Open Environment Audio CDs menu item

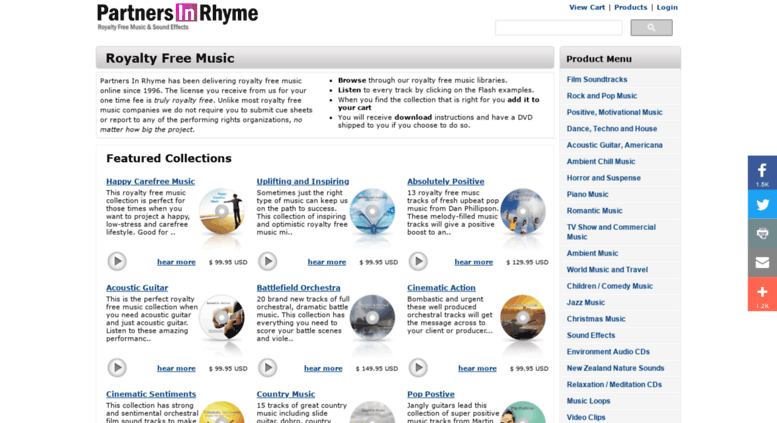tap(608, 351)
